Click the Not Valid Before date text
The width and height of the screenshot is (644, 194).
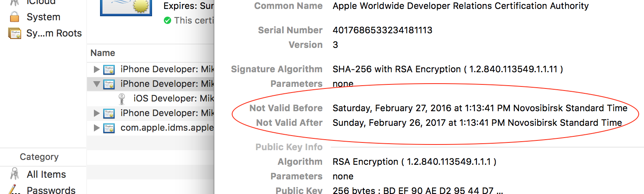[x=480, y=108]
